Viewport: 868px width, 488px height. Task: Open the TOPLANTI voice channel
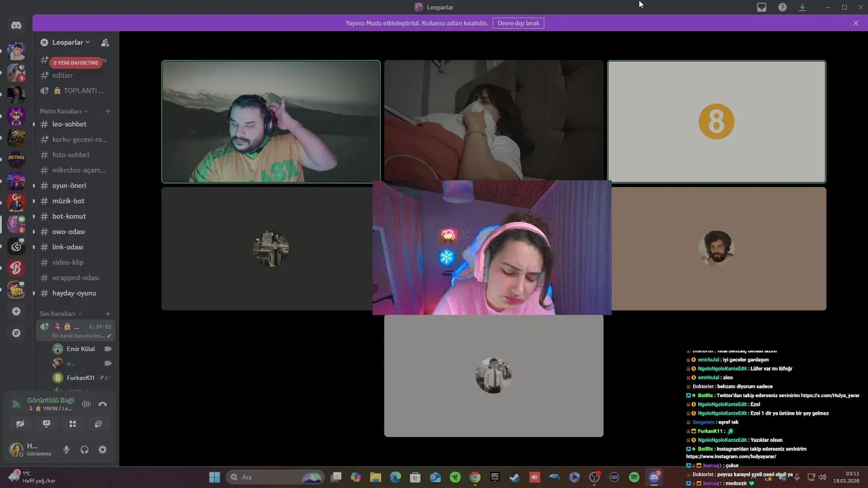75,91
